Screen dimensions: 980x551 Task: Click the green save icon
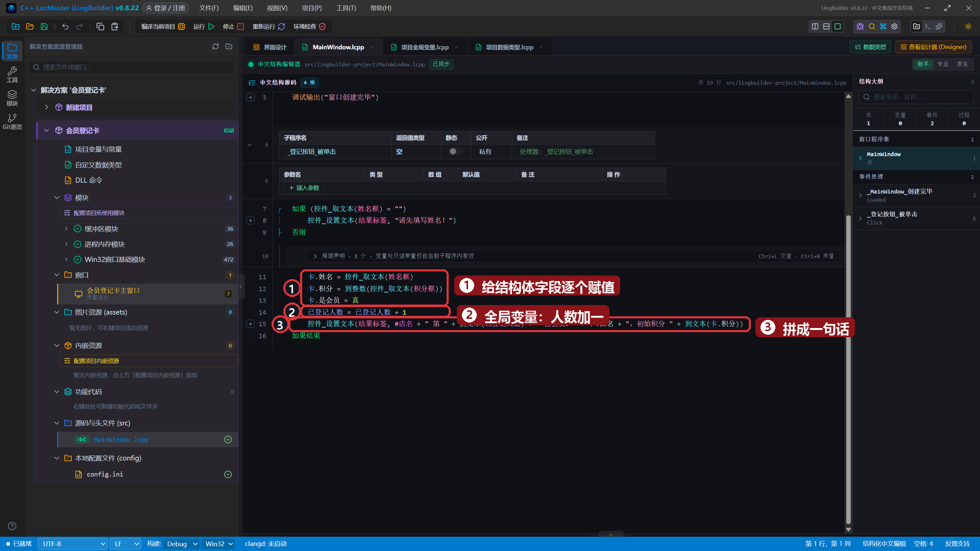pos(44,27)
